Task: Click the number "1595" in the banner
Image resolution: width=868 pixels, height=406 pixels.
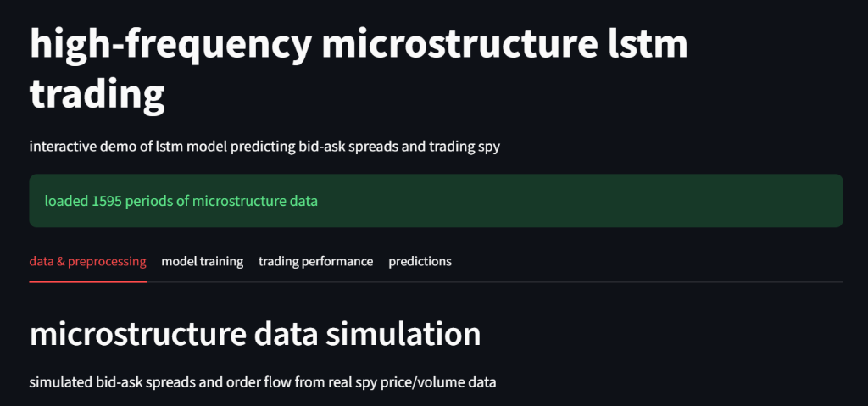Action: click(107, 201)
